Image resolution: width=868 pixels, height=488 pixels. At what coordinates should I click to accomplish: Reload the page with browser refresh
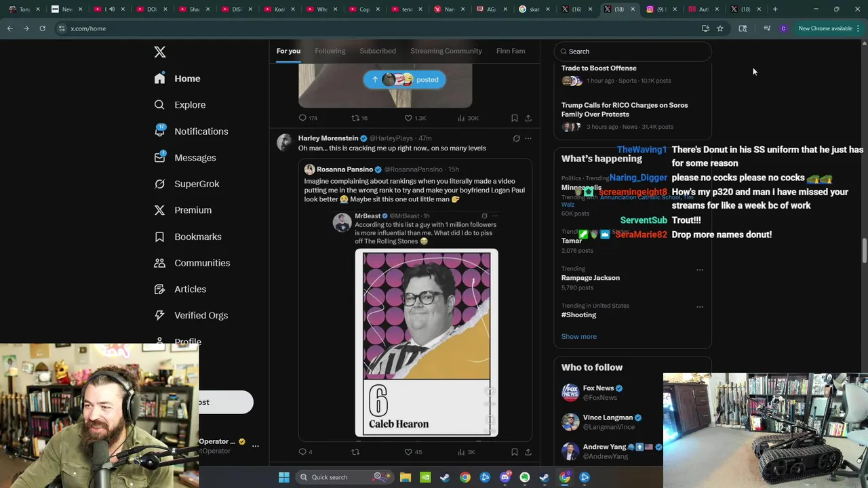pos(42,28)
